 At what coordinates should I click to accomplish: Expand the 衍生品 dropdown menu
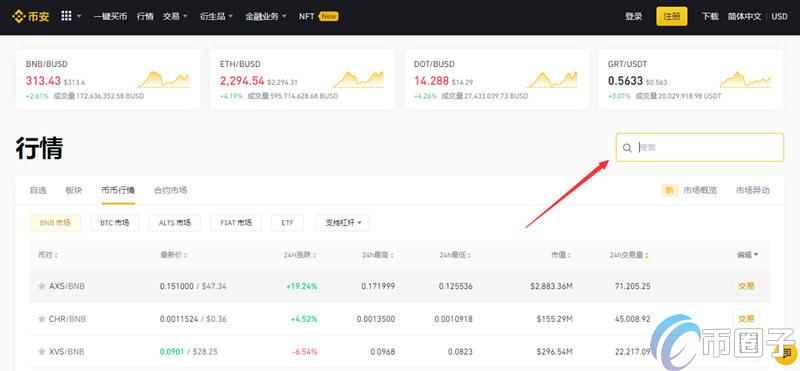pos(216,16)
